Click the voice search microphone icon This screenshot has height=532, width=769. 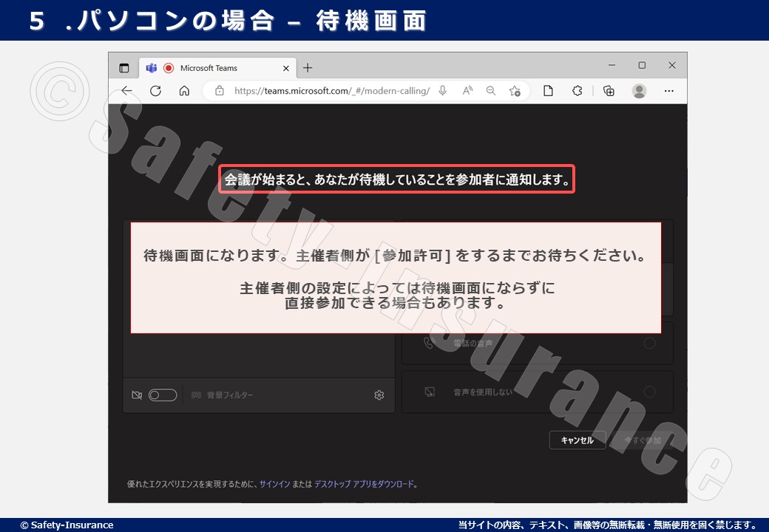coord(443,91)
